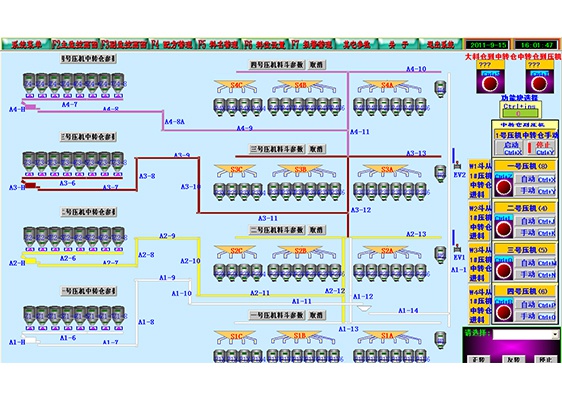Open 三号压机中转仓参数 panel
Image resolution: width=562 pixels, height=400 pixels.
coord(88,137)
